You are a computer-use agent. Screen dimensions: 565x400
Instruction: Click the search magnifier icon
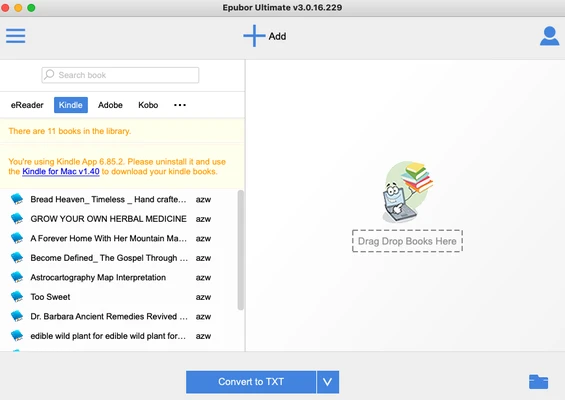coord(49,75)
